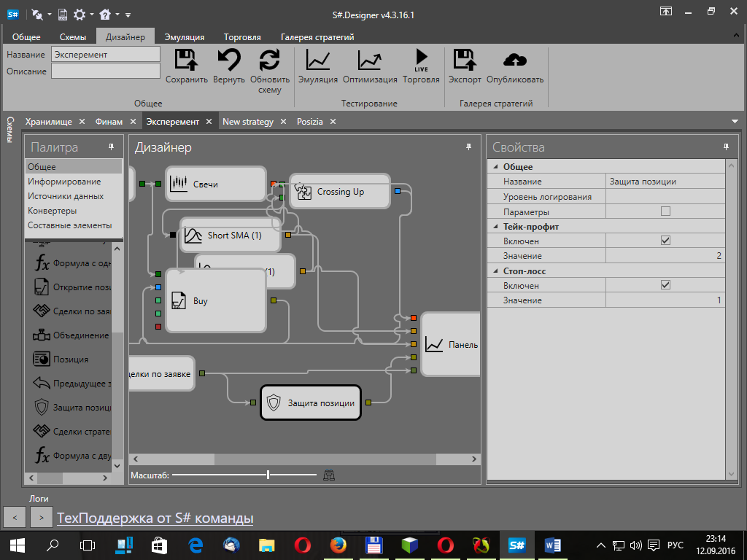Toggle Стоп-лосс Включен checkbox
Screen dimensions: 747x560
pos(665,285)
